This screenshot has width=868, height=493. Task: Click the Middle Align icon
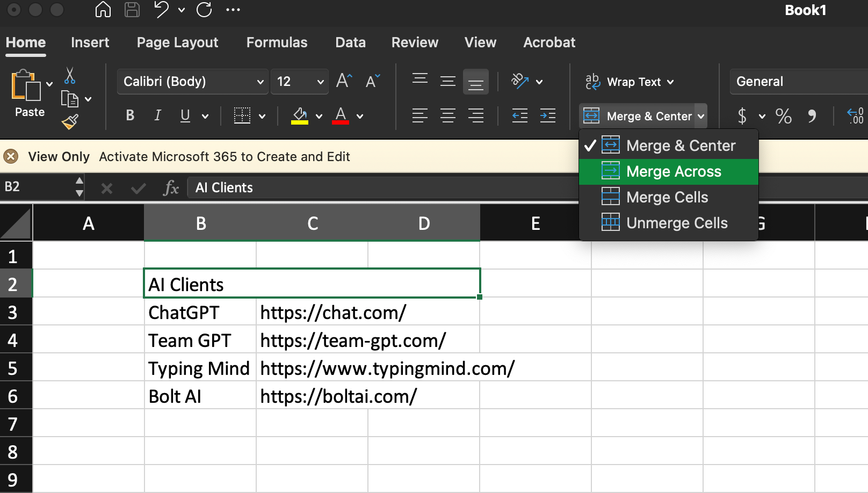coord(448,81)
